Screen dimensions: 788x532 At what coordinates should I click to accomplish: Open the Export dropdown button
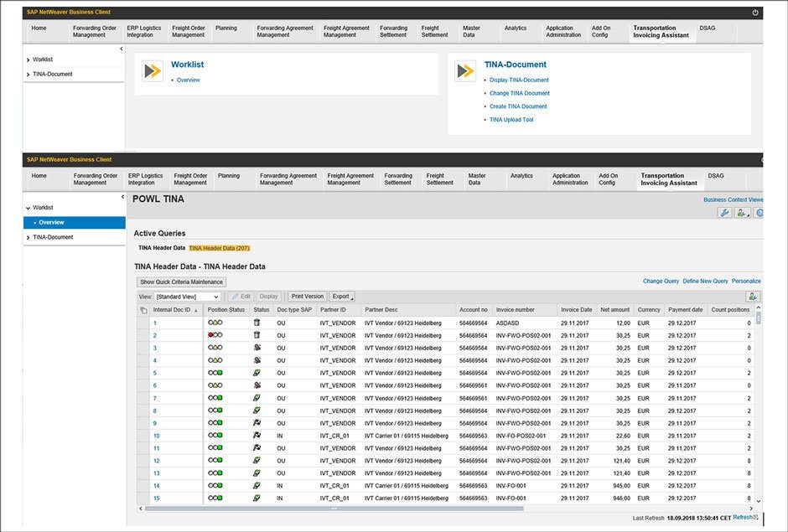click(342, 297)
